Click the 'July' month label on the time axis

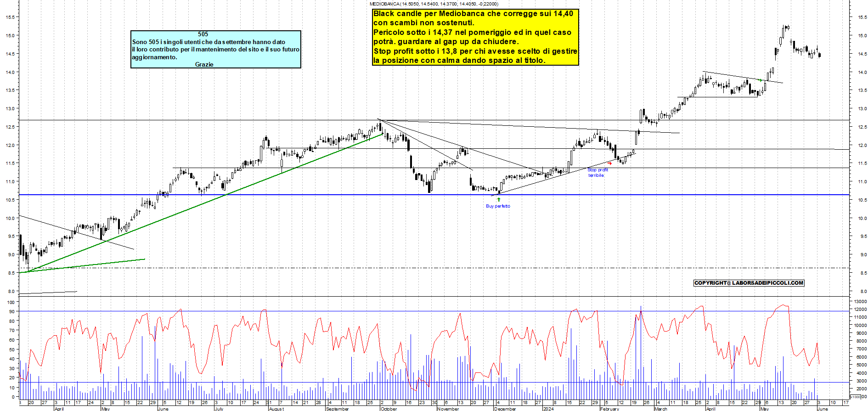(x=219, y=409)
